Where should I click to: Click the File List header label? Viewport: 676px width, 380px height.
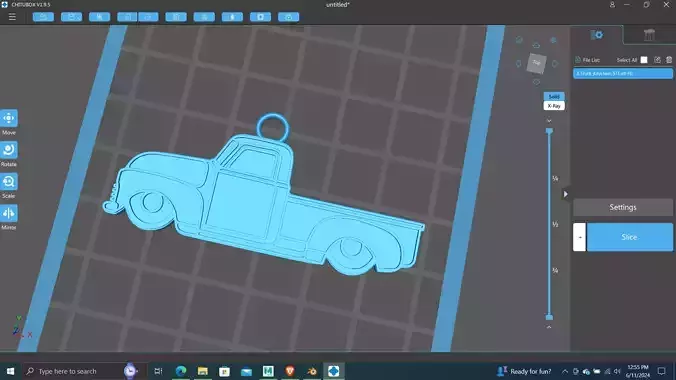click(x=591, y=60)
